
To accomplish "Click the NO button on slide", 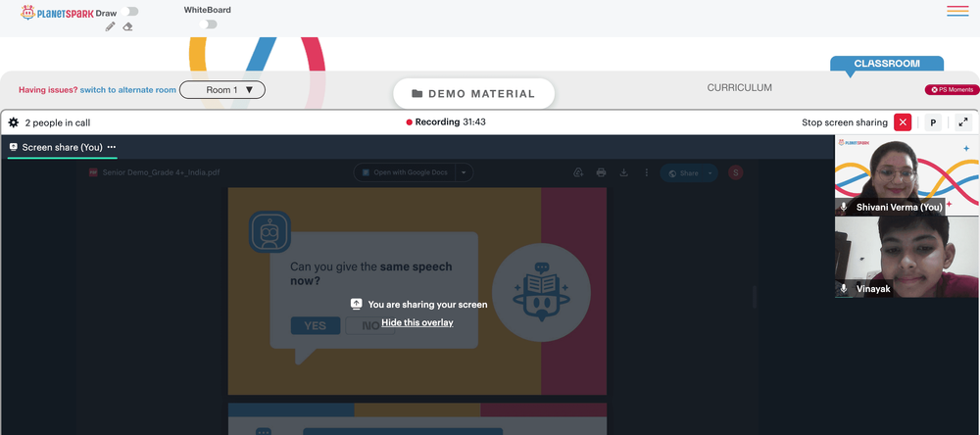I will (x=370, y=325).
